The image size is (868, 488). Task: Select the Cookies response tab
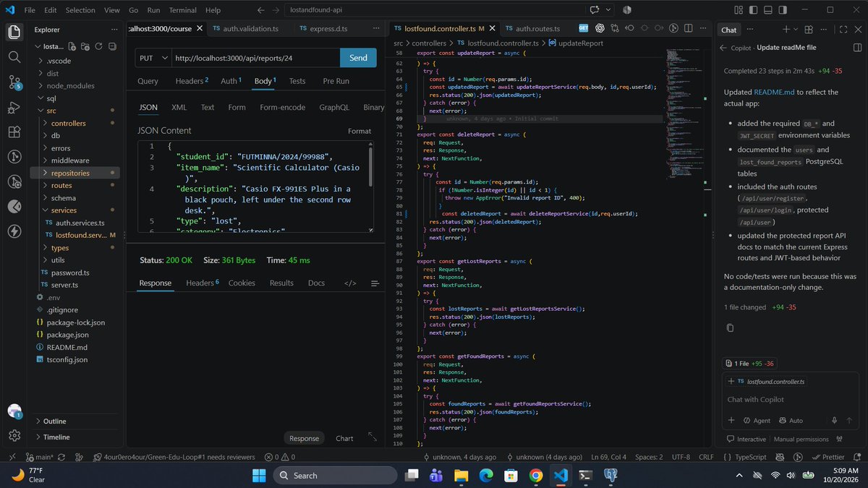coord(242,283)
